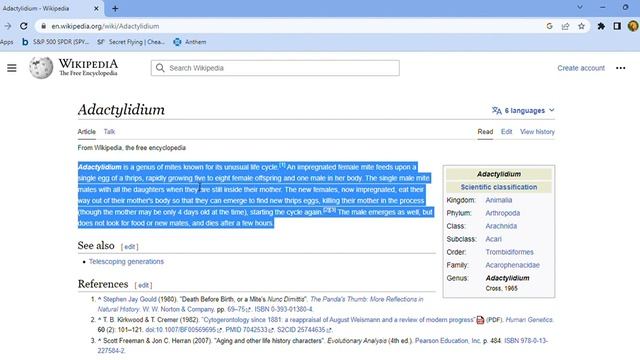Click the Scientific classification infobox heading link
Viewport: 640px width, 360px height.
(499, 187)
